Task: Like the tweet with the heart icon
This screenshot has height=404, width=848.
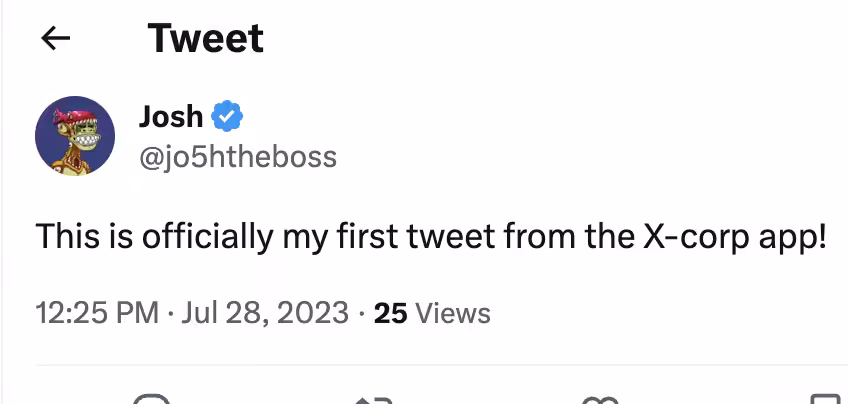Action: (600, 400)
